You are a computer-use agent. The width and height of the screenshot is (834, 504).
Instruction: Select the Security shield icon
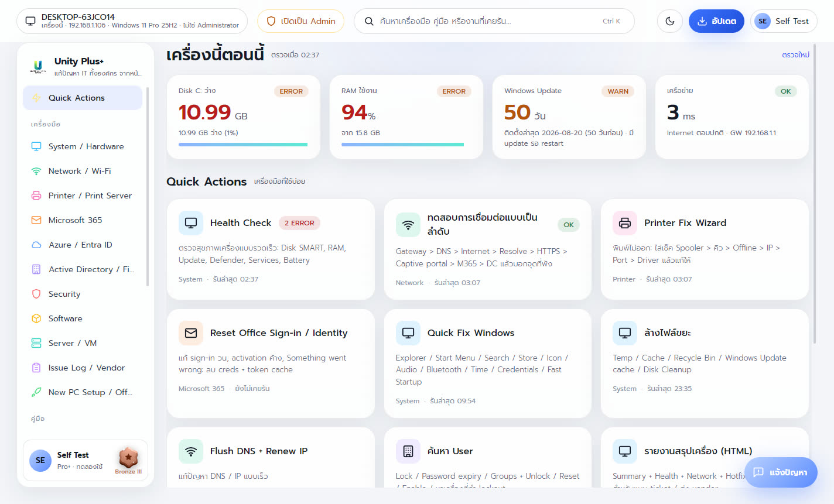coord(36,294)
